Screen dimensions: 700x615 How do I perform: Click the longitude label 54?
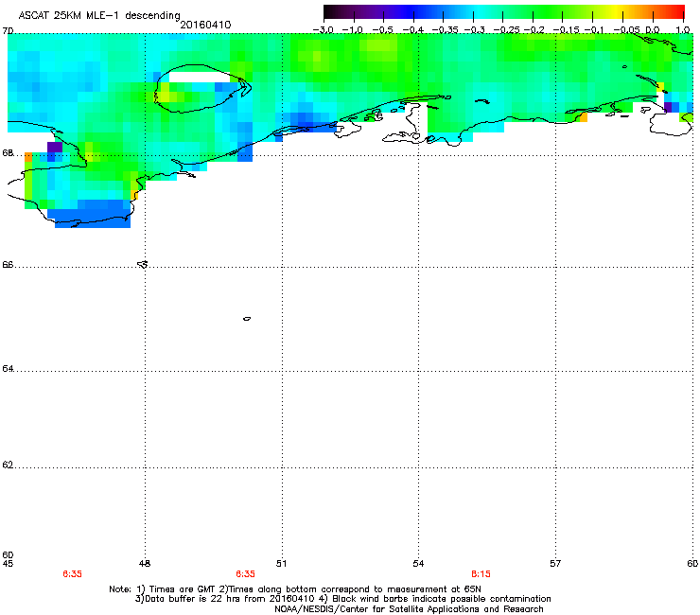click(418, 564)
